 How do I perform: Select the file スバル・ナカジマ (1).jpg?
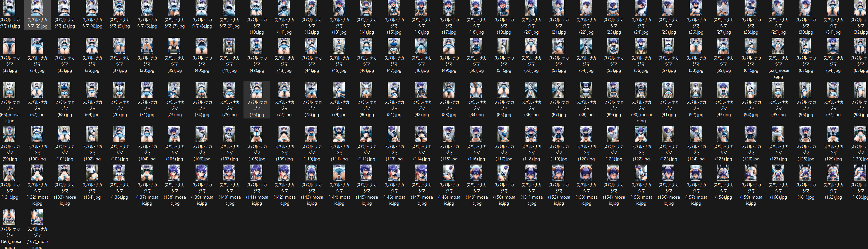[10, 15]
